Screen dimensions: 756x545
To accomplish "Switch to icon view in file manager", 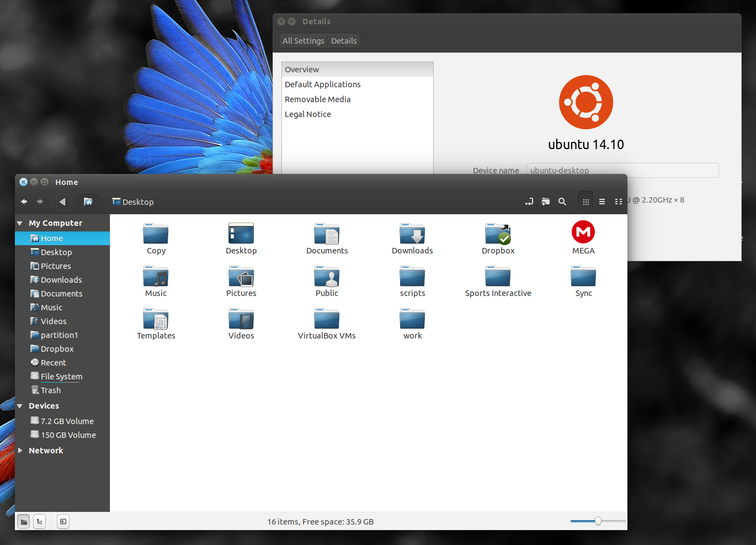I will click(x=585, y=202).
